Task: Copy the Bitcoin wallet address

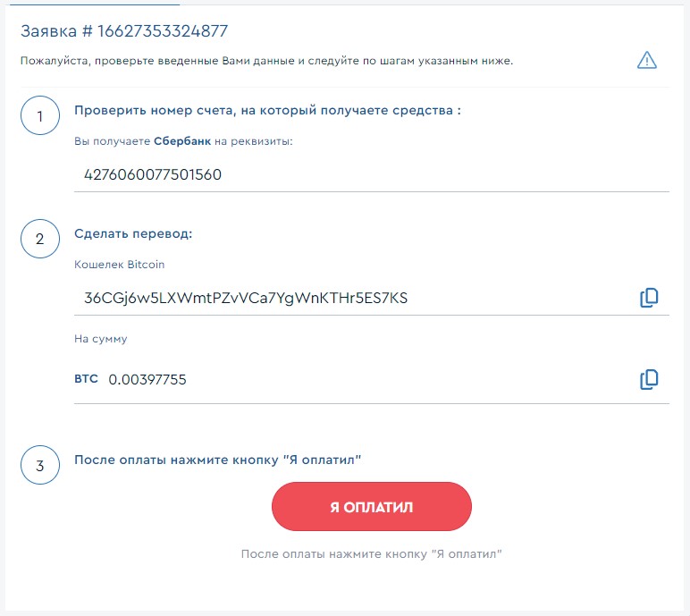Action: click(649, 298)
